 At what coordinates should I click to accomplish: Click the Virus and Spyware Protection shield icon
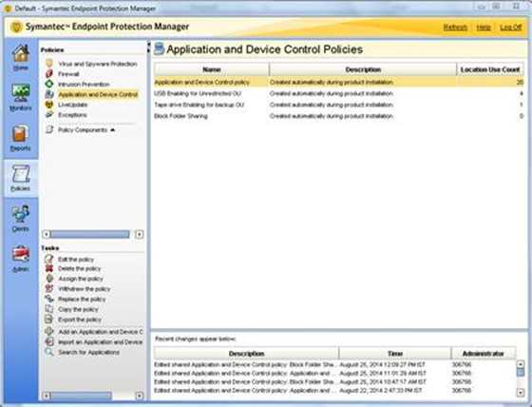[x=49, y=64]
